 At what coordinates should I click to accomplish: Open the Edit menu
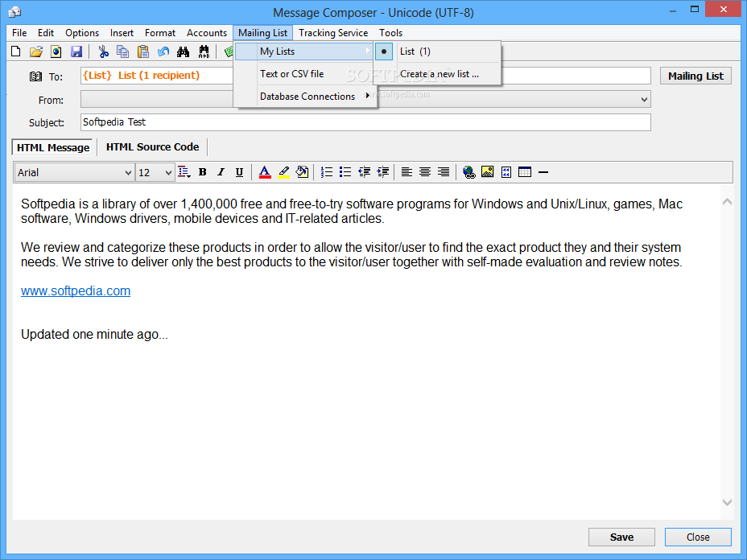click(46, 33)
